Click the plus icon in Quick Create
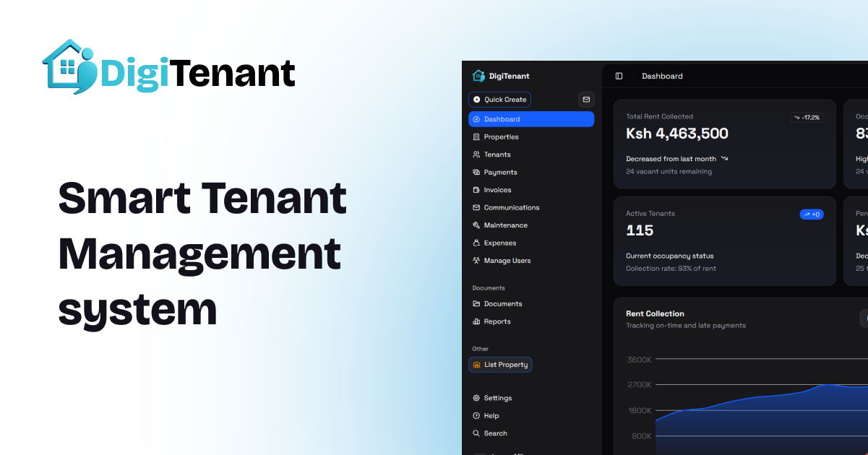868x455 pixels. 477,100
